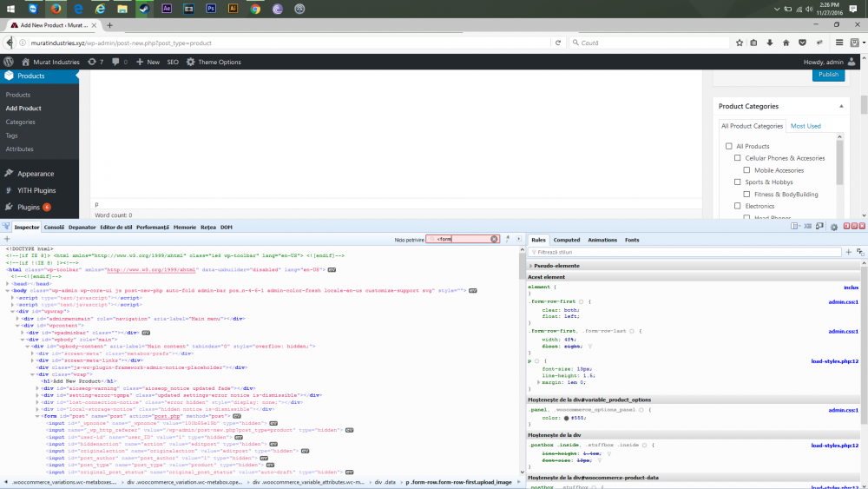Clear the <form HTML search field
The image size is (868, 489).
tap(494, 239)
